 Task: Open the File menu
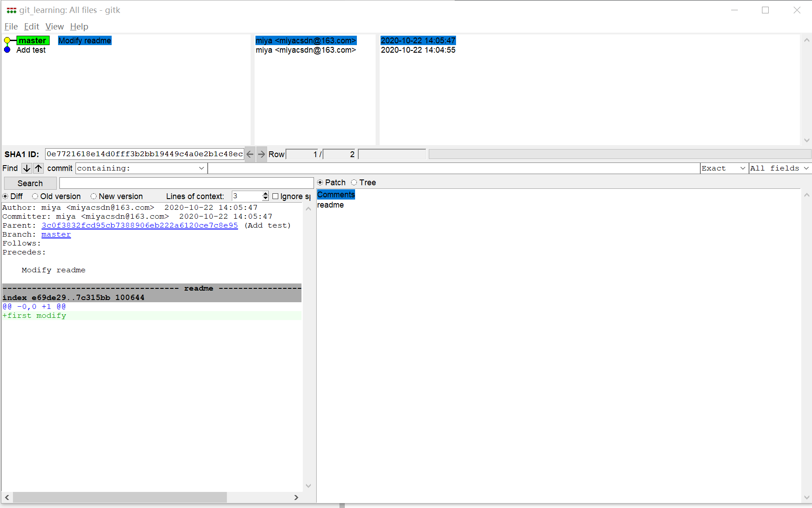pyautogui.click(x=11, y=26)
